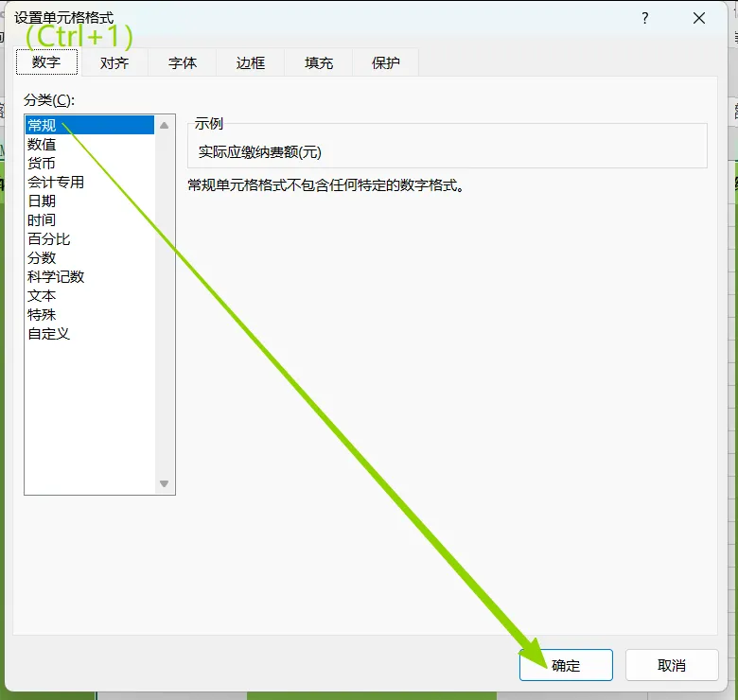The width and height of the screenshot is (738, 700).
Task: Click the category list scroll-down arrow
Action: coord(165,483)
